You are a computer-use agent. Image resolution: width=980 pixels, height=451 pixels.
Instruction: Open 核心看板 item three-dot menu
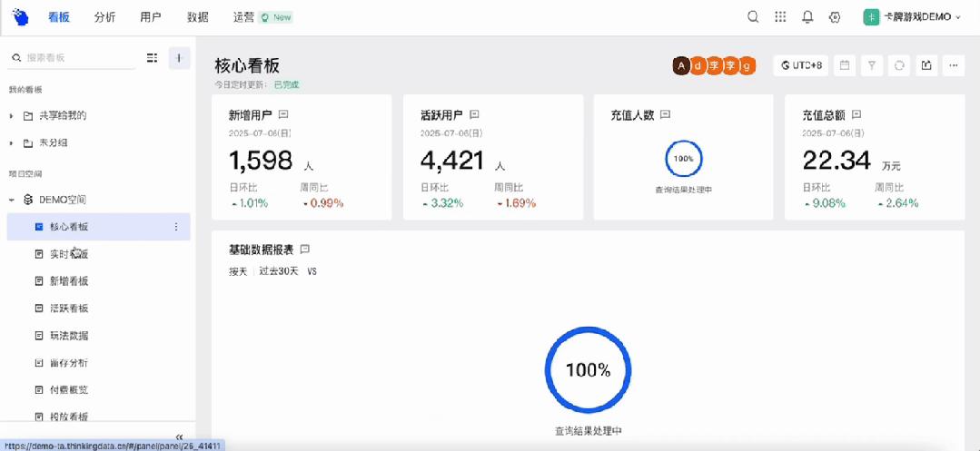(x=176, y=227)
